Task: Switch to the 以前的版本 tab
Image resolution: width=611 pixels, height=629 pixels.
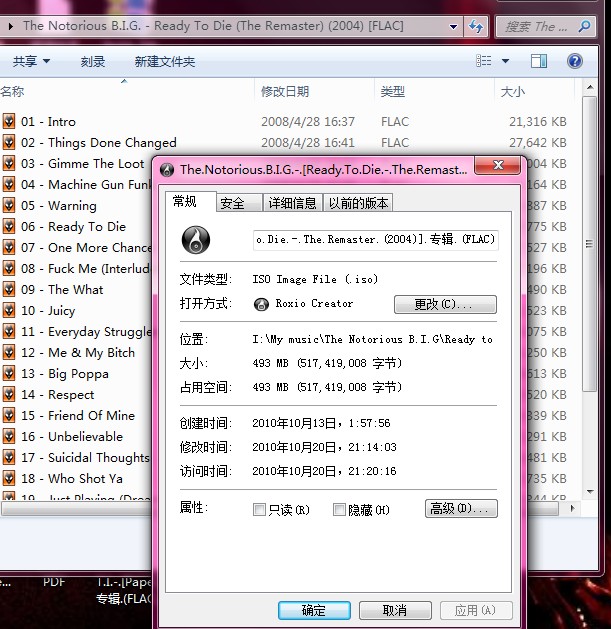Action: point(358,203)
